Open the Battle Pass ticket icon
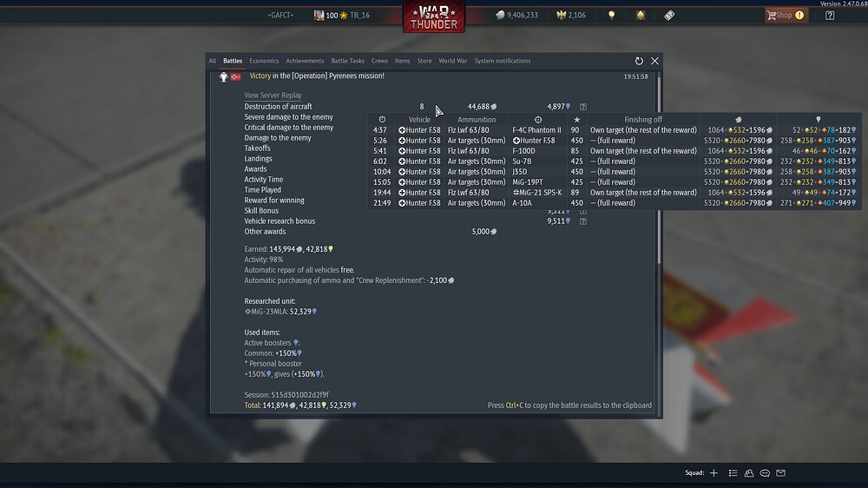 tap(669, 16)
